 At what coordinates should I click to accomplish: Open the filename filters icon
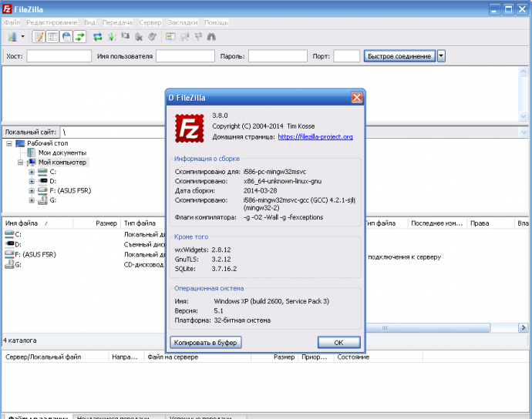coord(170,37)
